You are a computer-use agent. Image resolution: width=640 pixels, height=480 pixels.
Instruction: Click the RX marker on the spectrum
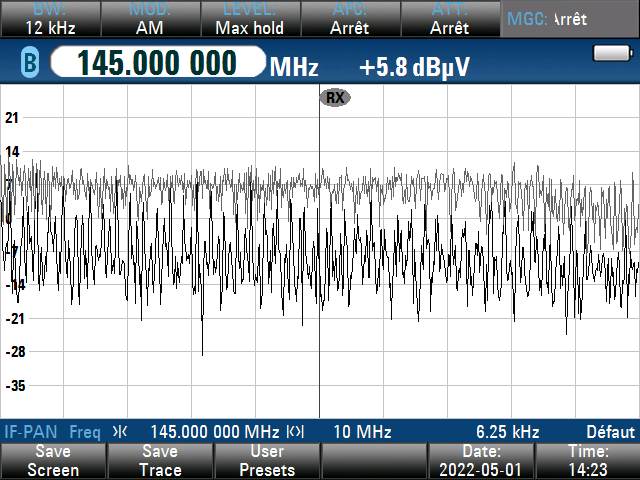(334, 97)
